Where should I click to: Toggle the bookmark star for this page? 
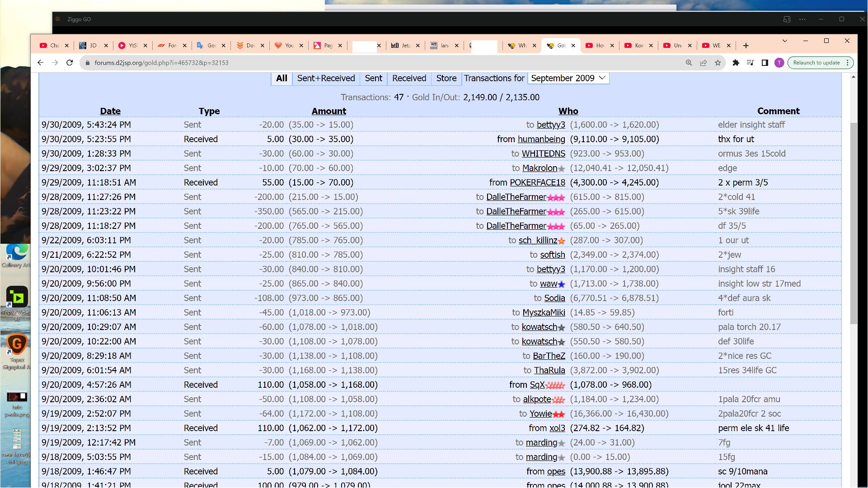pyautogui.click(x=718, y=63)
